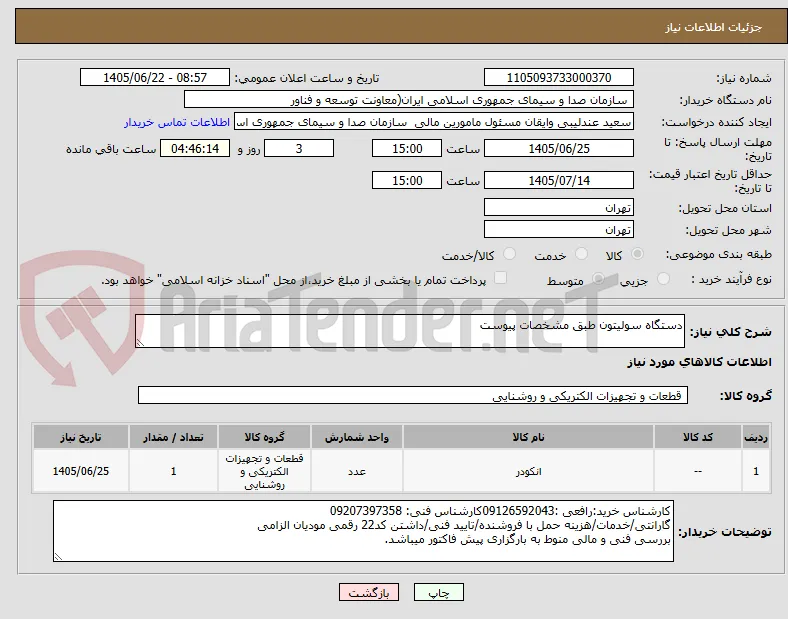Click the ردیف column header
Viewport: 788px width, 619px height.
[756, 437]
